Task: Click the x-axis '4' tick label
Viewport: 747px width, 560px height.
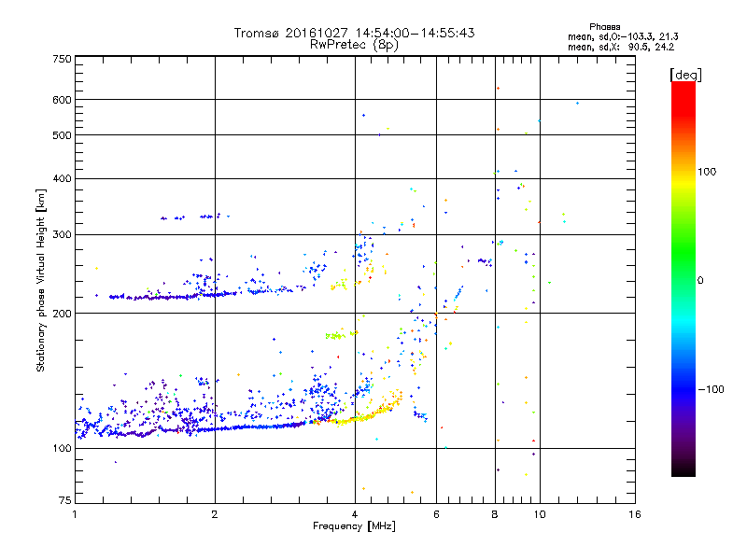Action: (355, 514)
